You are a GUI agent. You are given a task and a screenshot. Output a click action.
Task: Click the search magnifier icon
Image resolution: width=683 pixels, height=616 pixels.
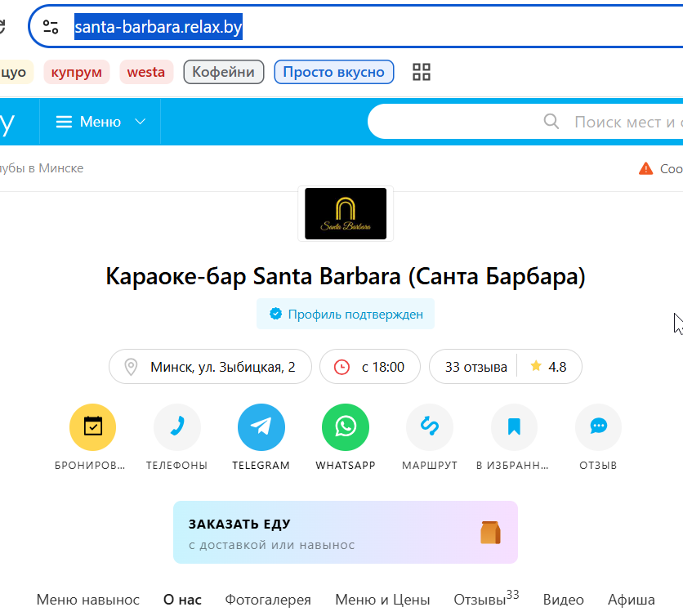pos(551,122)
